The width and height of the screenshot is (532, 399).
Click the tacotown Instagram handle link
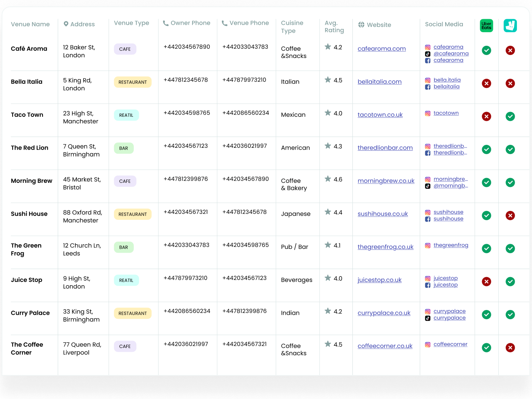446,113
